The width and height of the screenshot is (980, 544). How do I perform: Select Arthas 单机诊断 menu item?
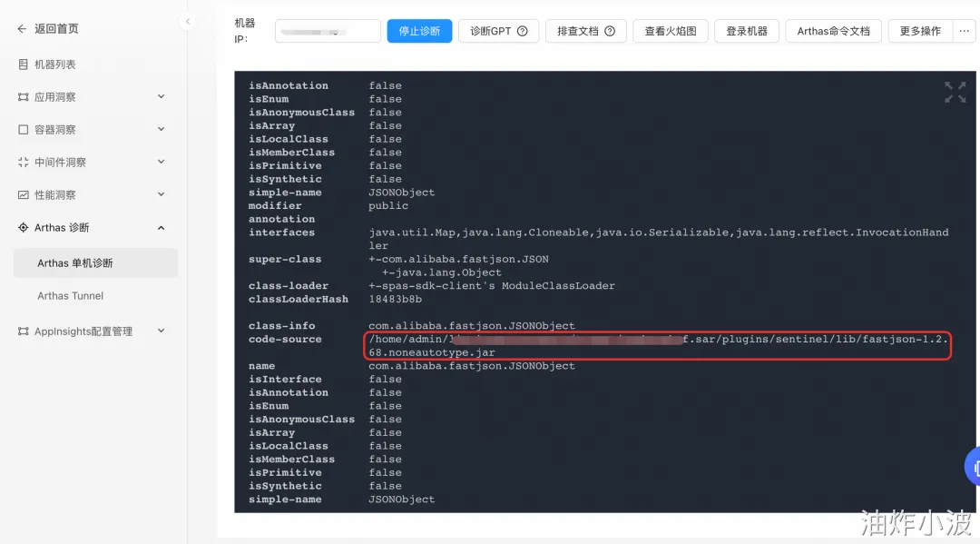pyautogui.click(x=95, y=263)
